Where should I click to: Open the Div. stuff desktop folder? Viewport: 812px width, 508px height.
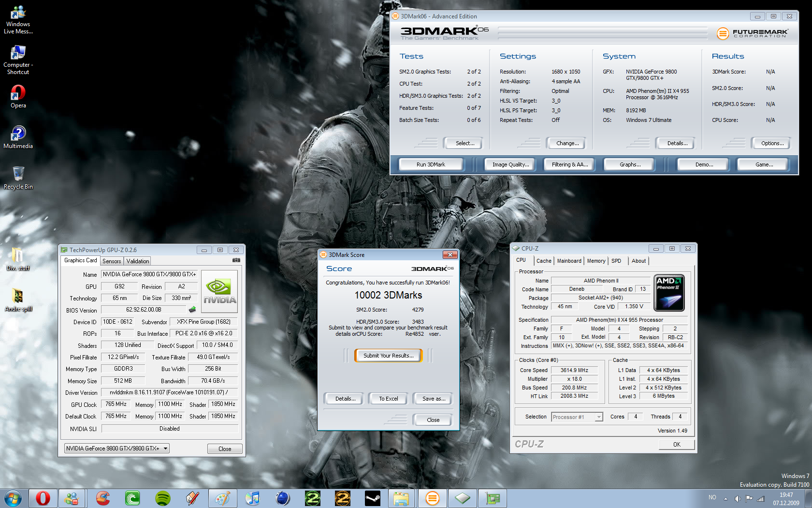coord(18,259)
